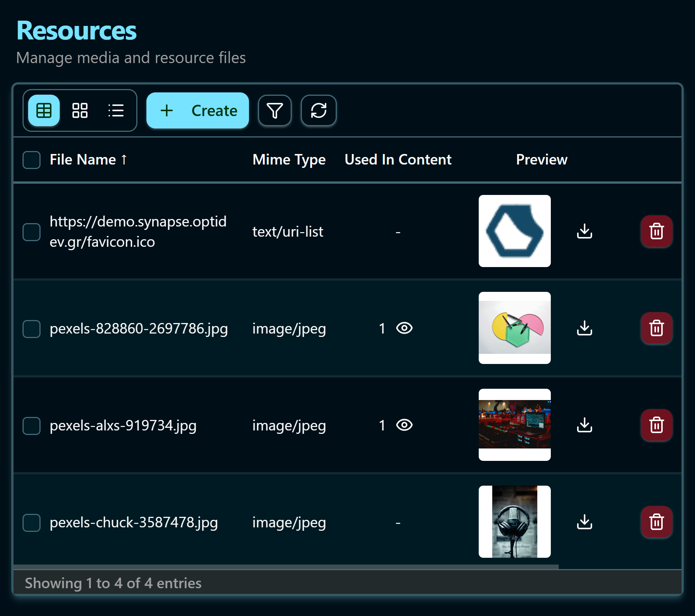The image size is (695, 616).
Task: Switch to grid view layout
Action: (80, 110)
